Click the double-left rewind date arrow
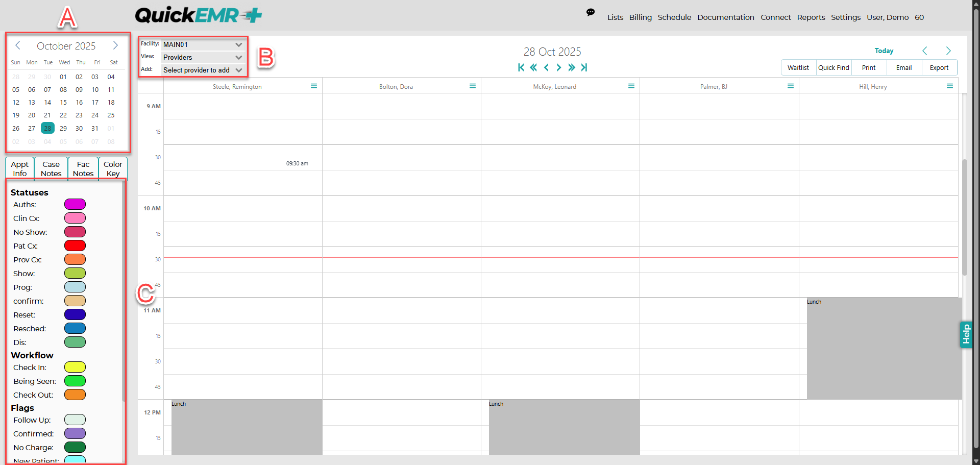The height and width of the screenshot is (465, 980). [533, 67]
